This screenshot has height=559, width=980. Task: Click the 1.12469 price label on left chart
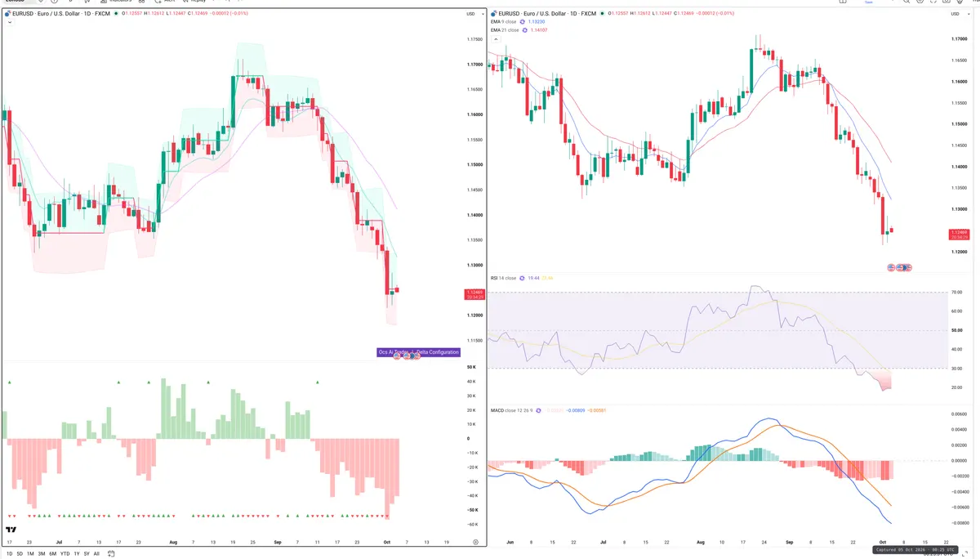click(473, 294)
